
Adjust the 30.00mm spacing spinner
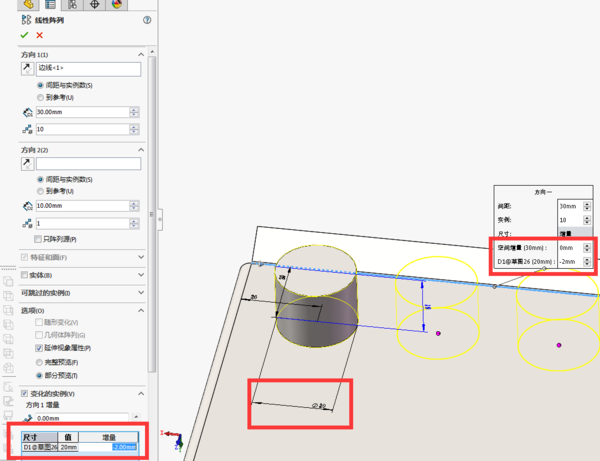tap(134, 112)
